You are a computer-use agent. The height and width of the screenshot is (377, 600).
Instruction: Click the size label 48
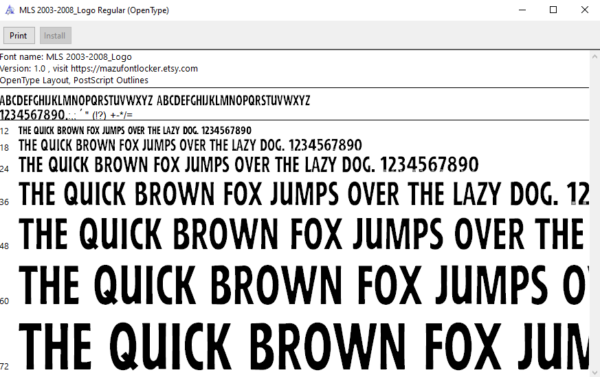(4, 246)
